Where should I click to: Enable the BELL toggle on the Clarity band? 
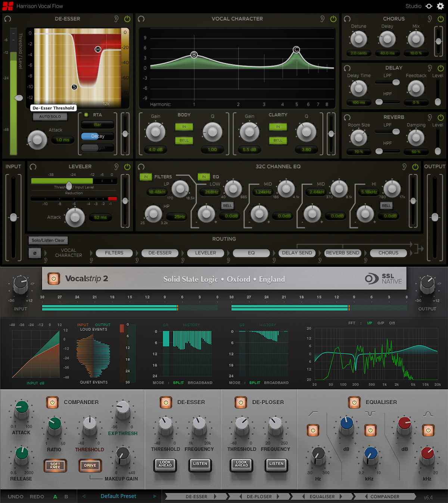278,140
